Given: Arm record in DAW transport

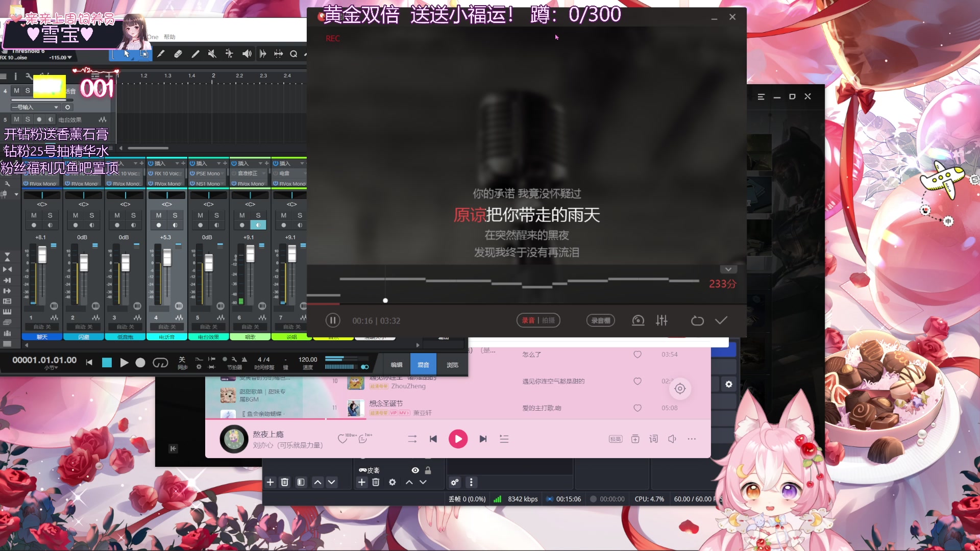Looking at the screenshot, I should coord(140,363).
